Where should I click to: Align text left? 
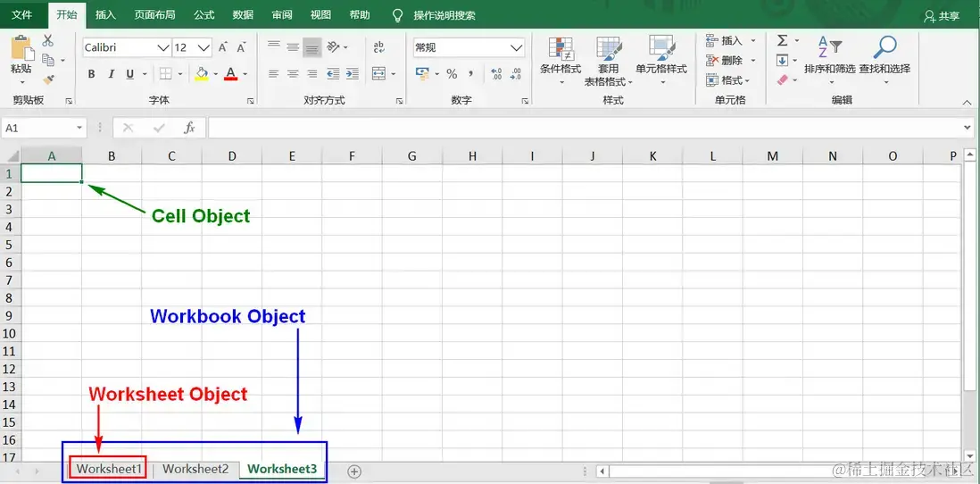coord(273,74)
